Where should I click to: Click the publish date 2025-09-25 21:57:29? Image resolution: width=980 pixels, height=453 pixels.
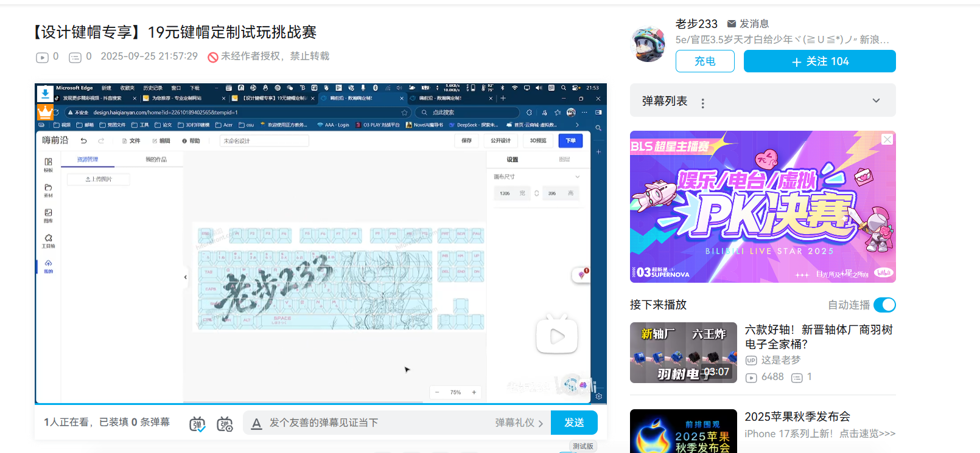[x=149, y=56]
